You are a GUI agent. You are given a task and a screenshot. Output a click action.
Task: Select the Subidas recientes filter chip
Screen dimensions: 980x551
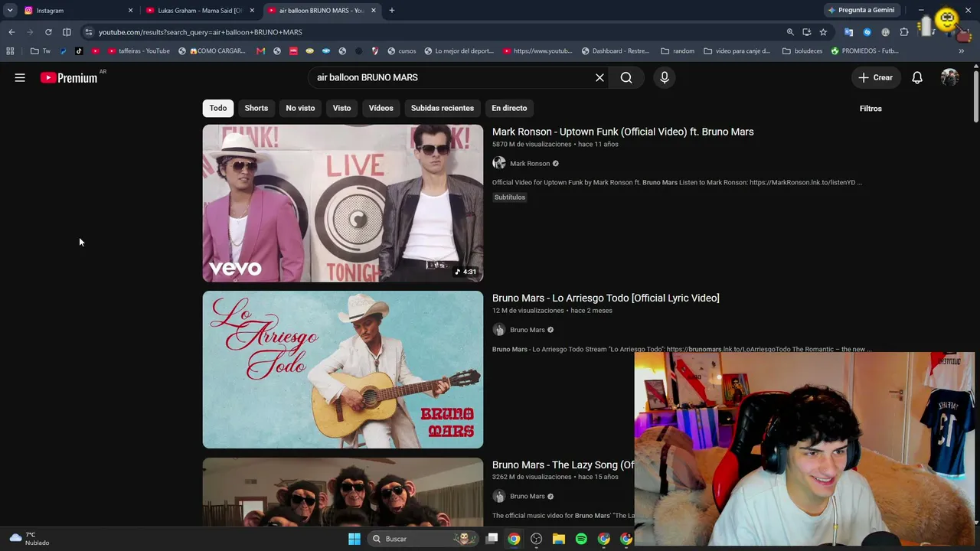(x=443, y=108)
